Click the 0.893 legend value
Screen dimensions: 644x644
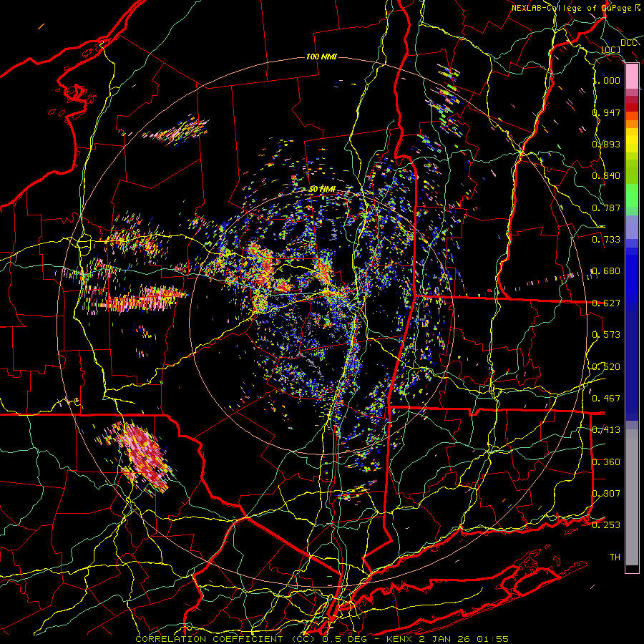[x=606, y=144]
